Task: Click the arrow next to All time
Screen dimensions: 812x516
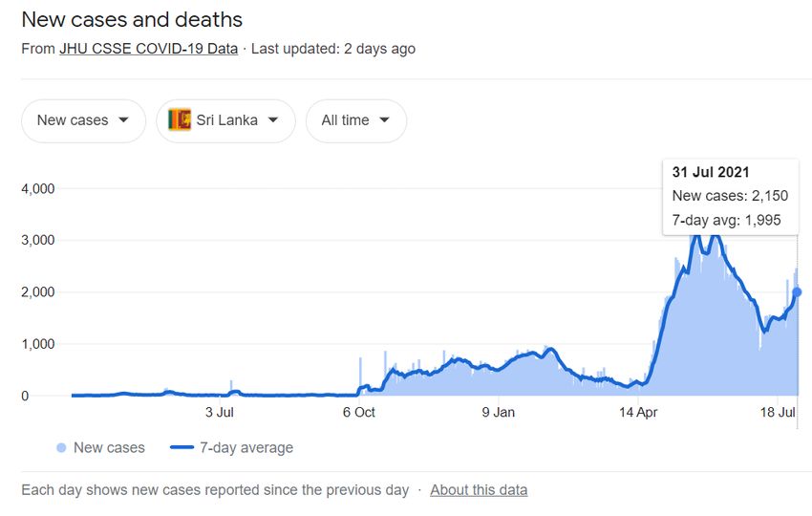Action: pos(384,120)
